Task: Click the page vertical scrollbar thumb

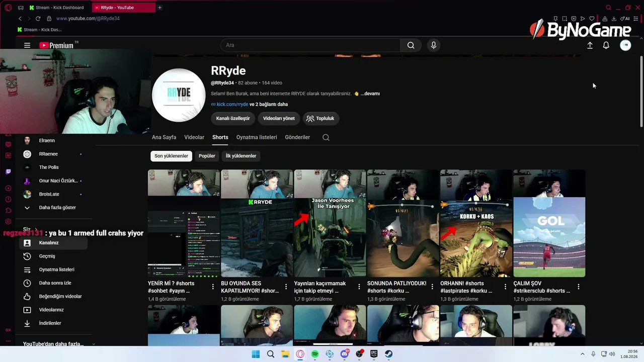Action: pos(641,90)
